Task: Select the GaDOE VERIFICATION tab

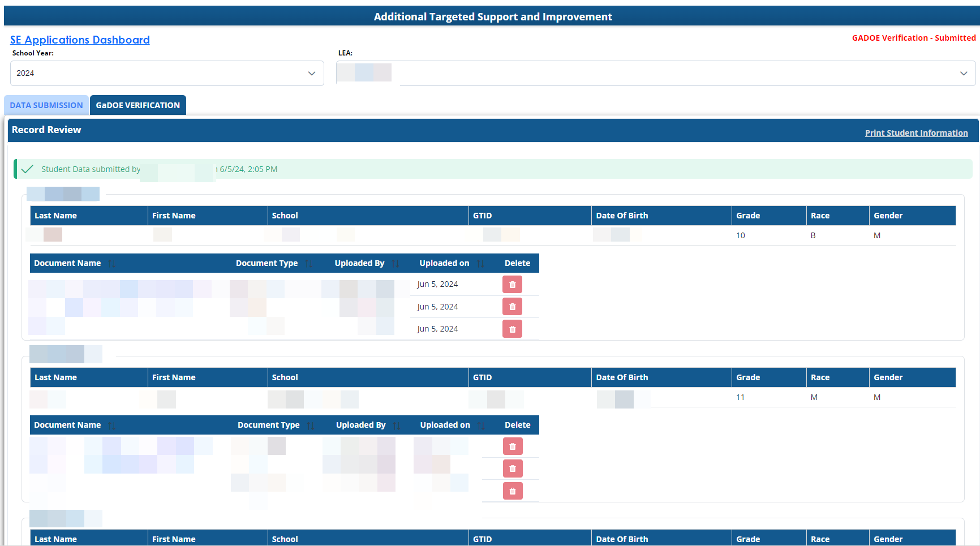Action: click(138, 105)
